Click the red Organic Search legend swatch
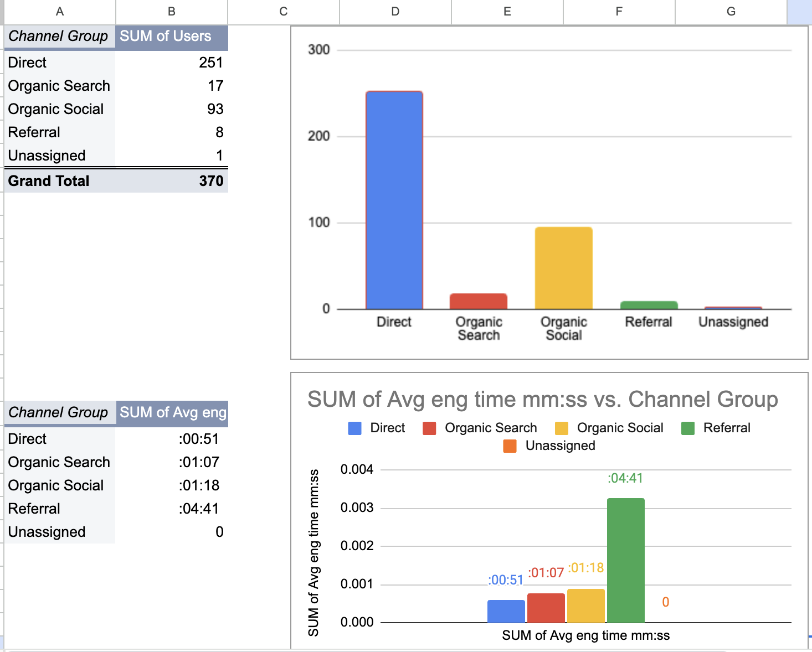Viewport: 812px width, 652px height. (x=429, y=428)
